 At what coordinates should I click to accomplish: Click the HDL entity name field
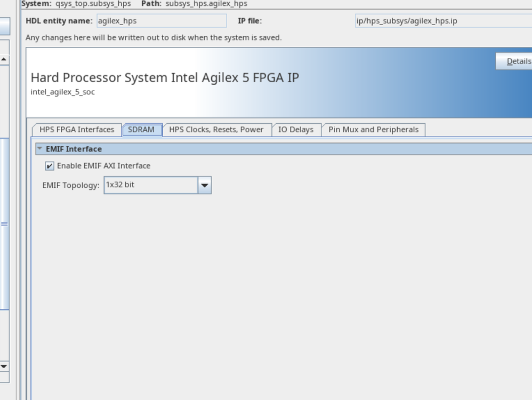coord(161,21)
